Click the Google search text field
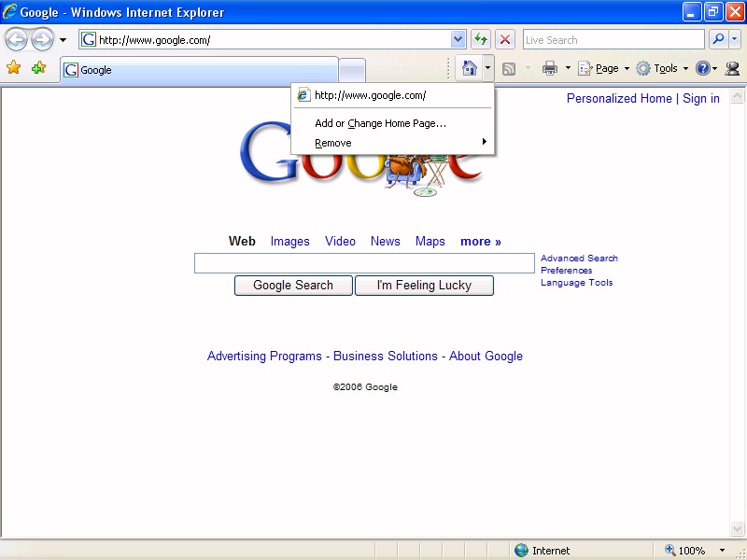Image resolution: width=747 pixels, height=560 pixels. (x=364, y=263)
